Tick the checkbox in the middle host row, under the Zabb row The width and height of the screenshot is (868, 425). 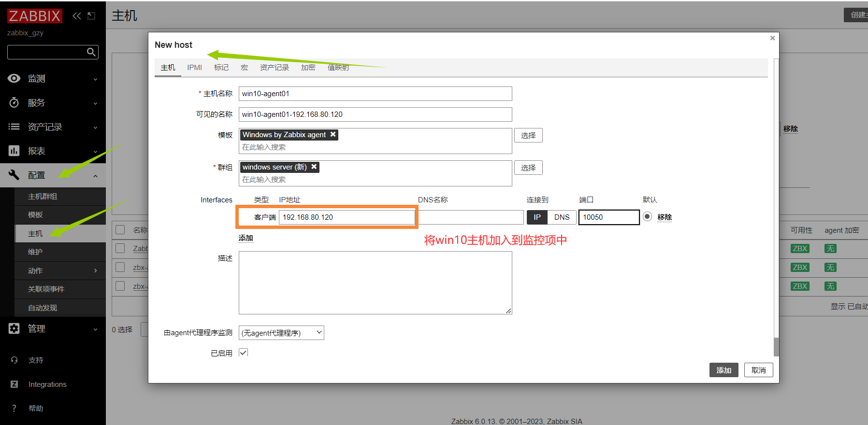(x=120, y=267)
